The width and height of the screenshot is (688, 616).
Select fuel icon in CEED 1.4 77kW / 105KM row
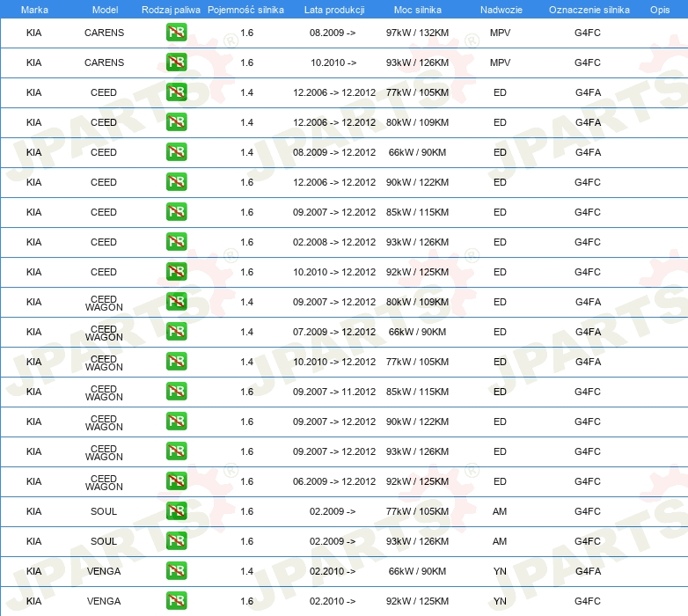click(176, 92)
